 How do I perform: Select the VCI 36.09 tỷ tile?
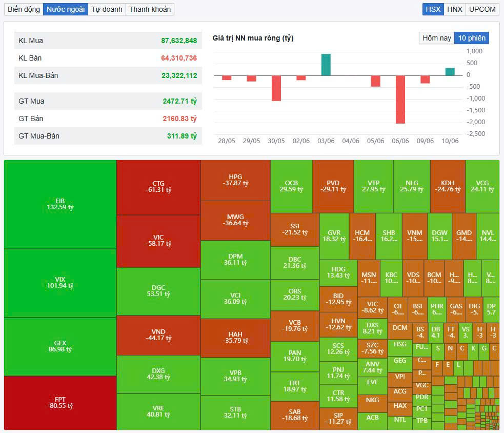(236, 299)
